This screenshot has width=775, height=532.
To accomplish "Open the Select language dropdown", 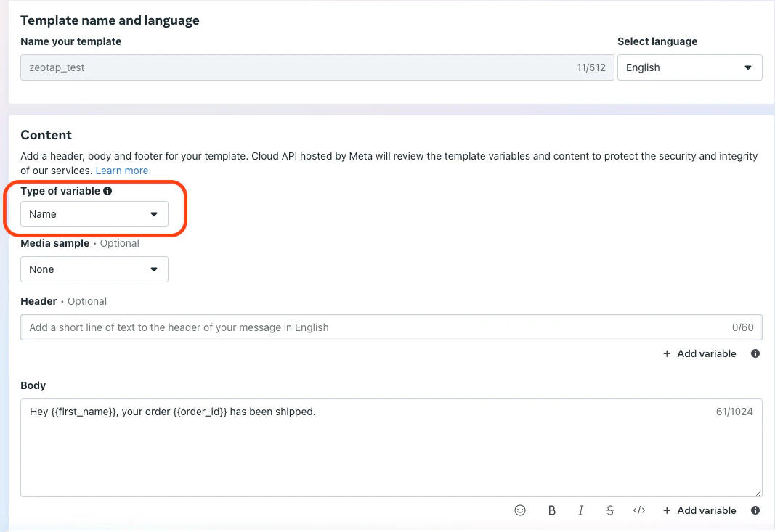I will point(689,67).
